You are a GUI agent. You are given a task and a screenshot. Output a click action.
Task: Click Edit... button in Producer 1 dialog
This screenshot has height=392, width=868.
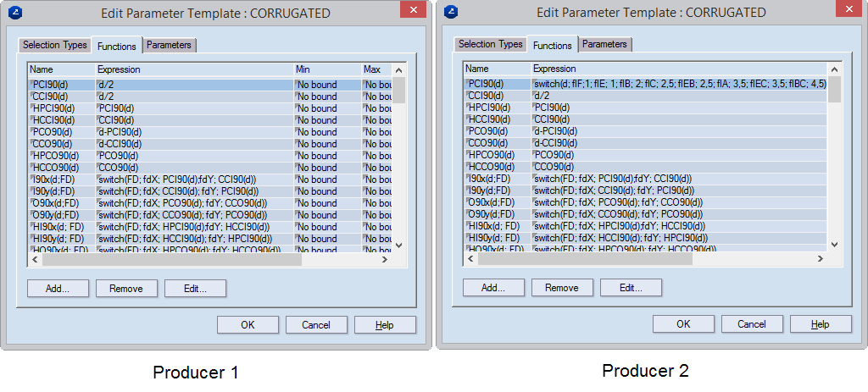pyautogui.click(x=194, y=289)
